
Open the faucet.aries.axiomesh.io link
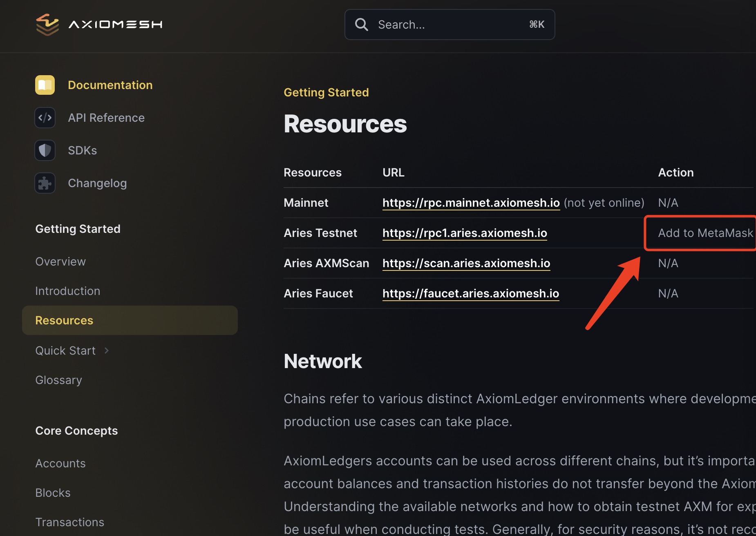tap(471, 293)
